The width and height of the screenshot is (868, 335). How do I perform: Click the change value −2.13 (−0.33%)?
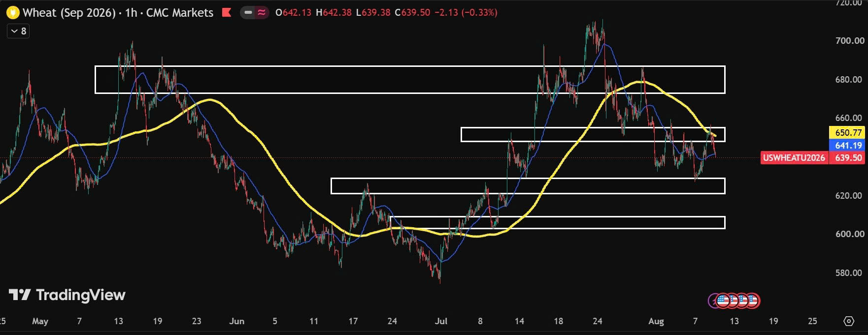click(466, 13)
